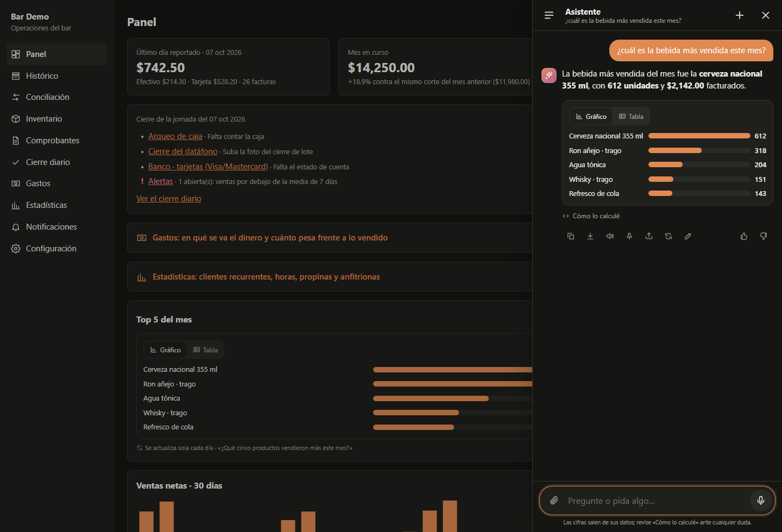Open the Alertas link
This screenshot has width=782, height=532.
tap(160, 181)
